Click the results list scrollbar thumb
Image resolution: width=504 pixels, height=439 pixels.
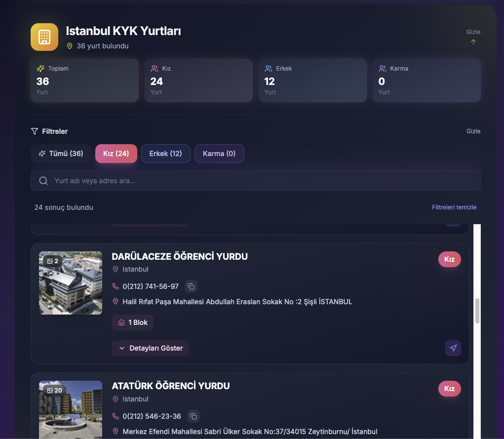pos(477,311)
